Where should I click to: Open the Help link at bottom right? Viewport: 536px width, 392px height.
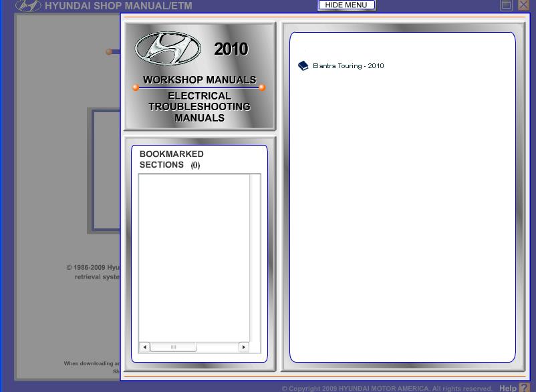(x=508, y=388)
